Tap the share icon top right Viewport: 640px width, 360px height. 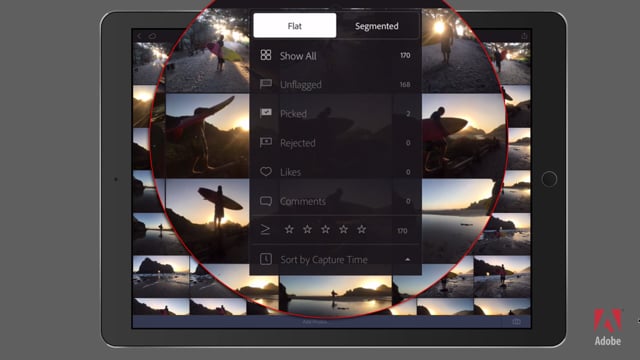pyautogui.click(x=524, y=36)
